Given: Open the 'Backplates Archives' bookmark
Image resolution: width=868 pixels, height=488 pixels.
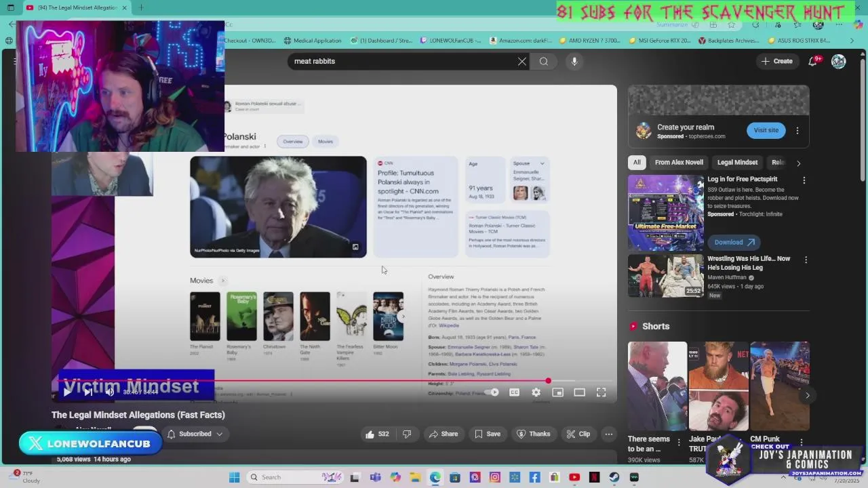Looking at the screenshot, I should [728, 40].
